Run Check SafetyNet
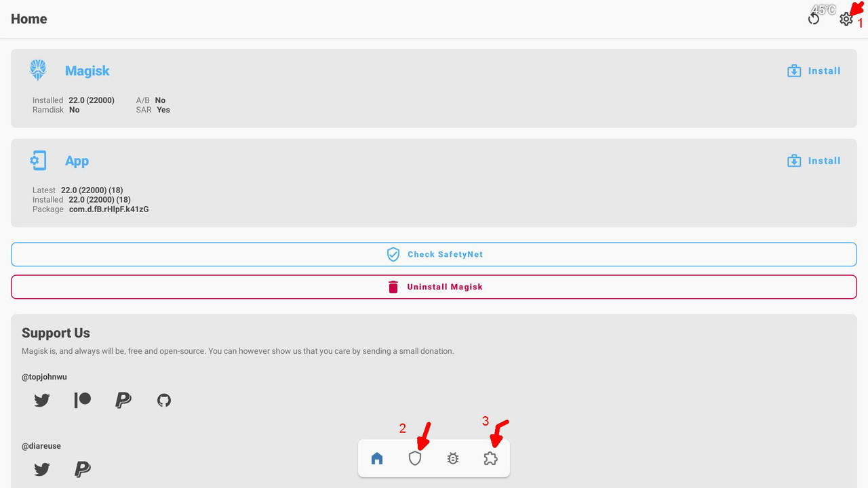Screen dimensions: 868x488 point(434,254)
